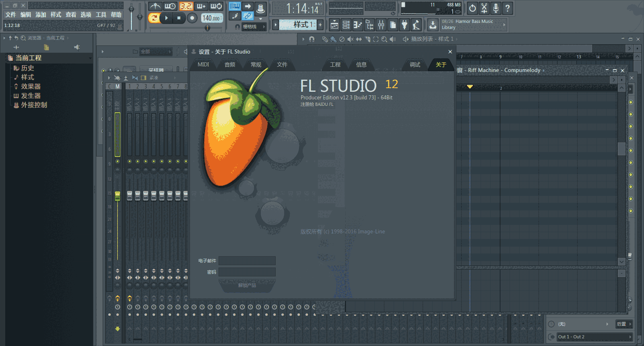Arm recording with the record button
Screen dimensions: 644x346
(x=192, y=18)
